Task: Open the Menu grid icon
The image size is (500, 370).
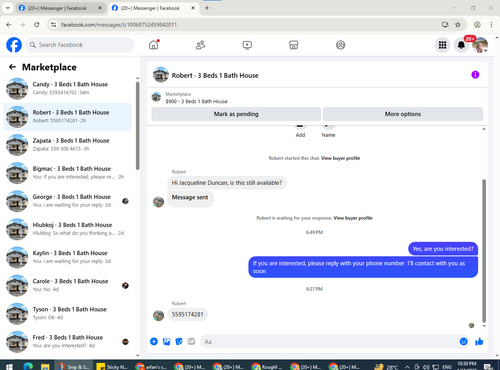Action: [442, 45]
